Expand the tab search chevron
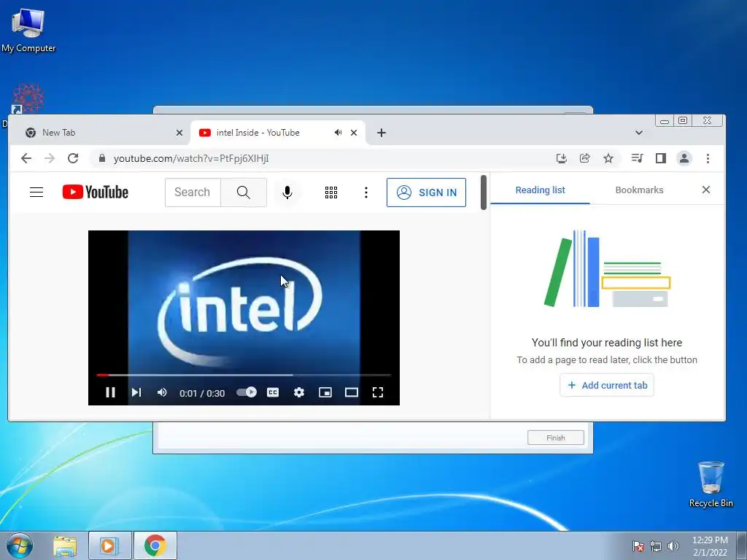The image size is (747, 560). [x=639, y=133]
